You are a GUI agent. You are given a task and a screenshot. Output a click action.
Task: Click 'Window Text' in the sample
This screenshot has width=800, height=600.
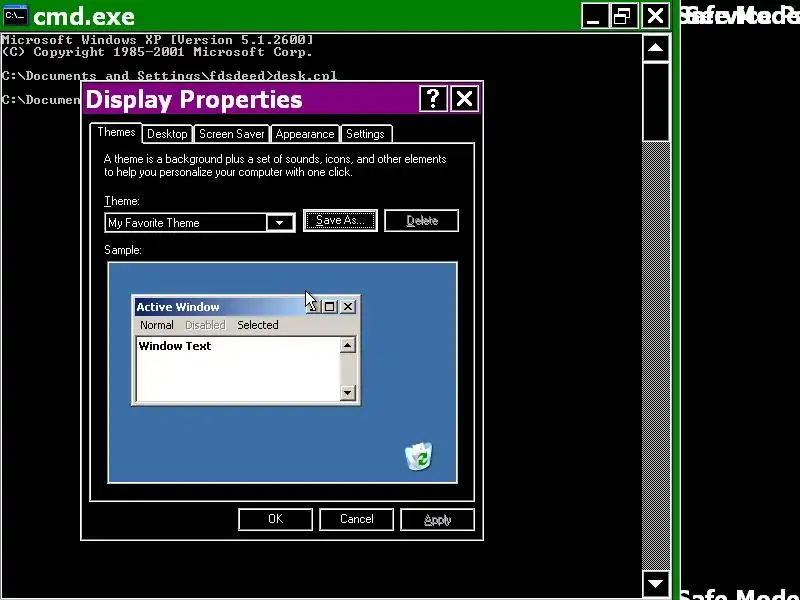(x=174, y=346)
